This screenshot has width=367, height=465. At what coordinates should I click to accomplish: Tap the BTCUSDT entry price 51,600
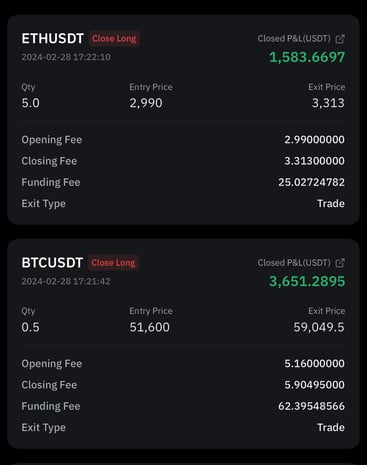click(150, 327)
